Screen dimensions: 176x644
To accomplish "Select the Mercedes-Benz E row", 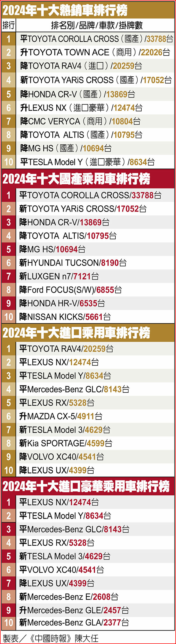I will point(69,597).
